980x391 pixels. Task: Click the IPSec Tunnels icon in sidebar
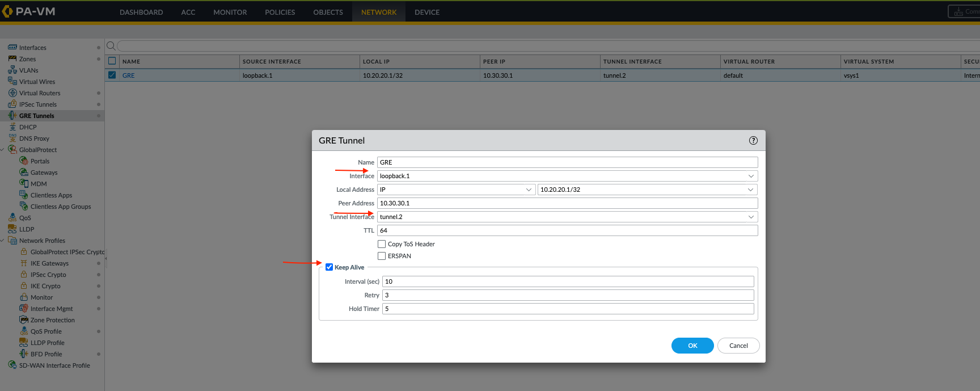tap(12, 104)
